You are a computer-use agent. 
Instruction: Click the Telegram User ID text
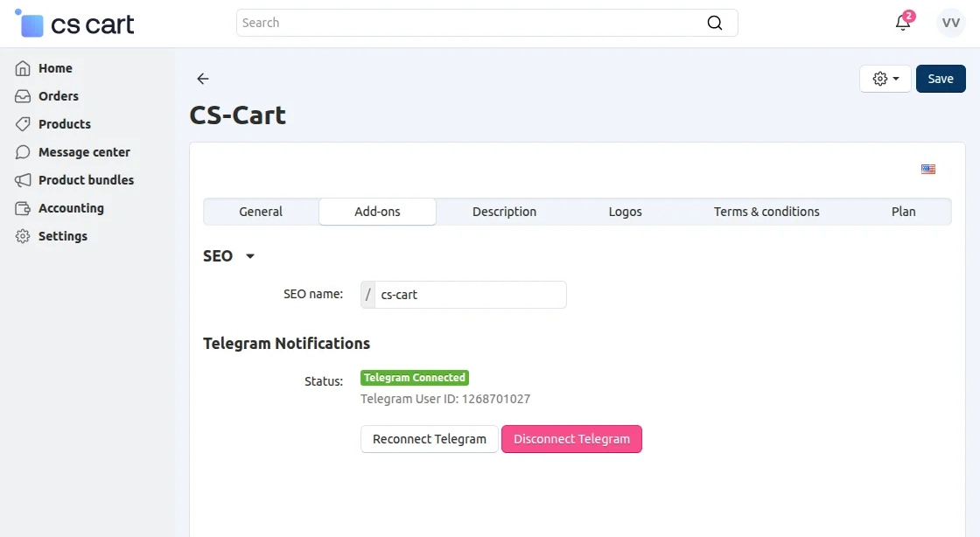[x=445, y=399]
